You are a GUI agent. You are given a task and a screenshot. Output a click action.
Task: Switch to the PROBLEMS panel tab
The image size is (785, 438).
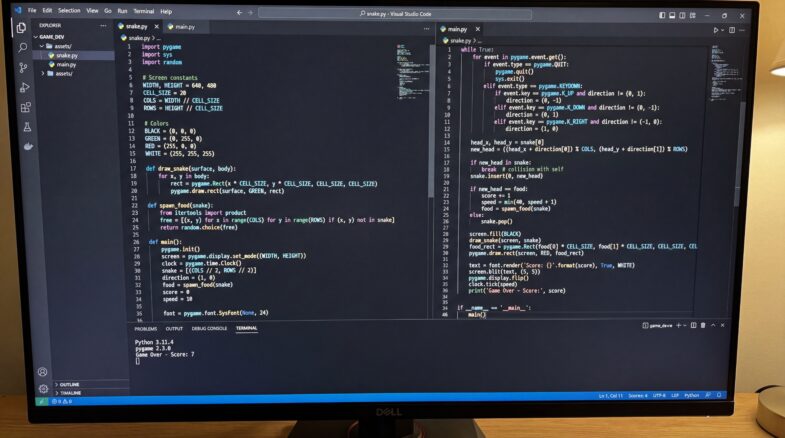(x=146, y=329)
